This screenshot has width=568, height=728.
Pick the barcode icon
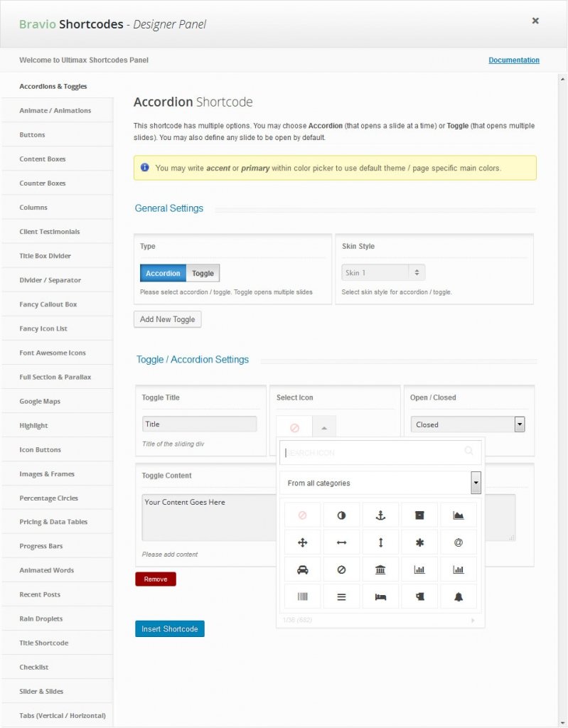click(x=302, y=596)
